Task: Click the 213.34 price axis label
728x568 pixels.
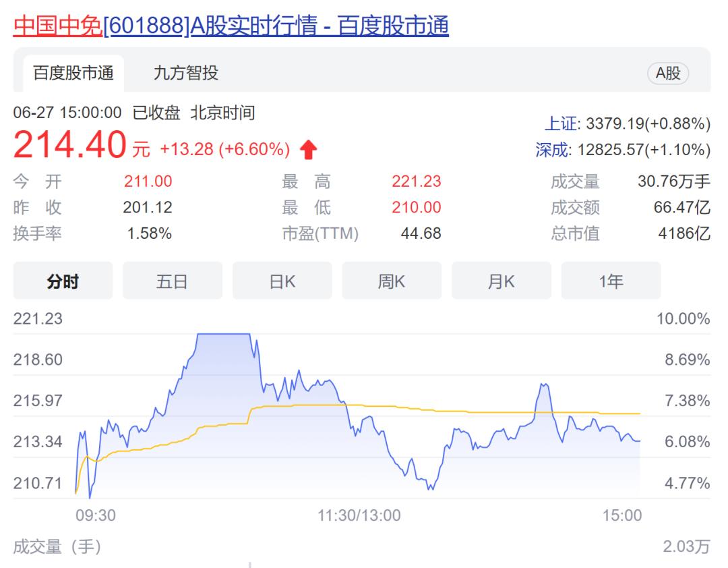Action: 38,442
